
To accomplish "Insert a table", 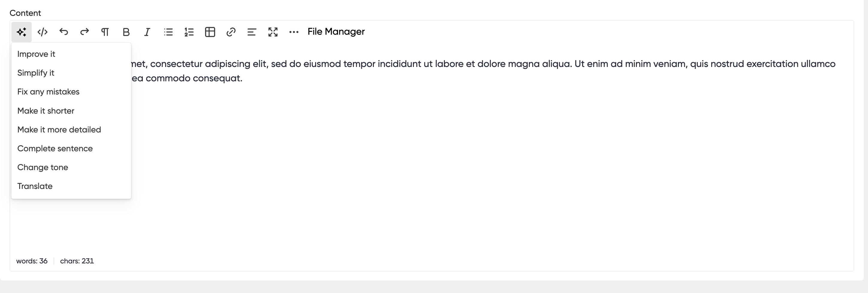I will (210, 32).
